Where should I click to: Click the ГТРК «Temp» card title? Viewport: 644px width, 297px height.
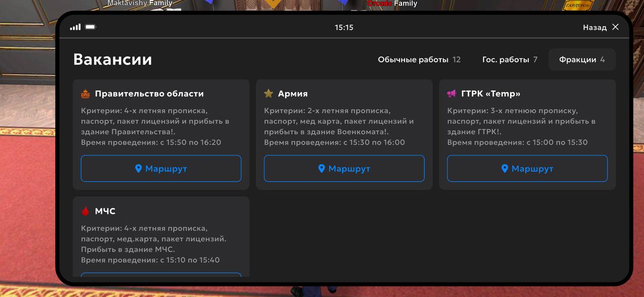[491, 94]
